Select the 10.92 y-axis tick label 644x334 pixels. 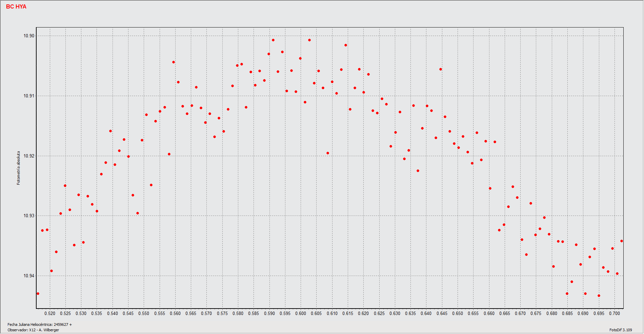[x=28, y=156]
